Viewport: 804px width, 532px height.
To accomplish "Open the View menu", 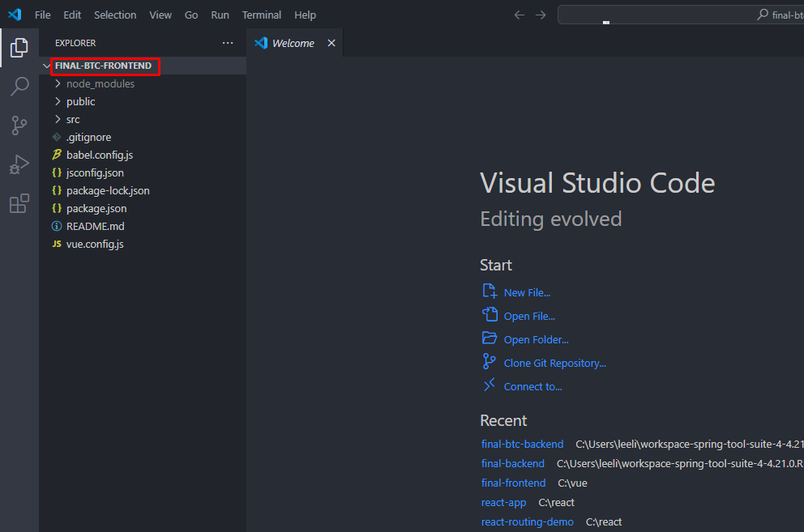I will [160, 15].
